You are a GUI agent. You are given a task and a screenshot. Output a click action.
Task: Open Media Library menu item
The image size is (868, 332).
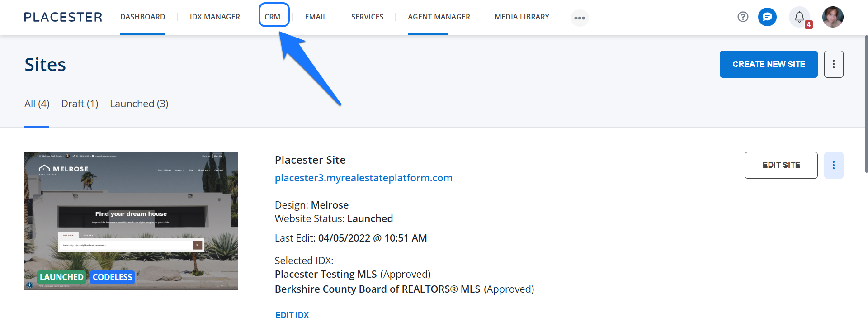click(522, 17)
